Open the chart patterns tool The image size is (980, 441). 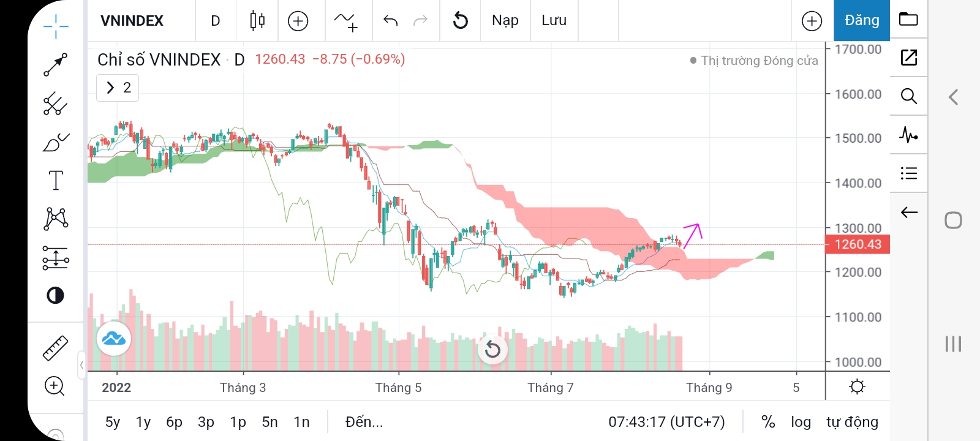click(x=56, y=219)
